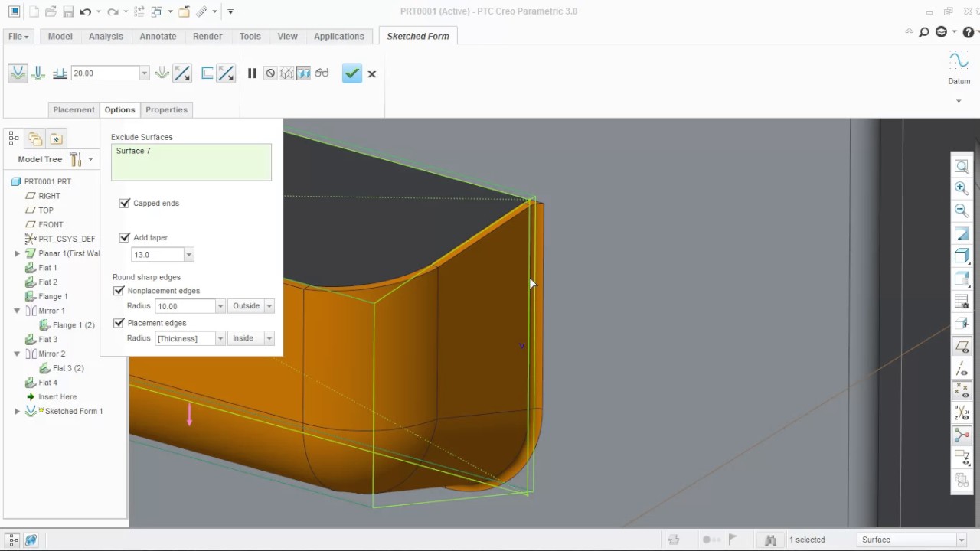Click the verify glasses icon
Viewport: 980px width, 551px height.
322,73
